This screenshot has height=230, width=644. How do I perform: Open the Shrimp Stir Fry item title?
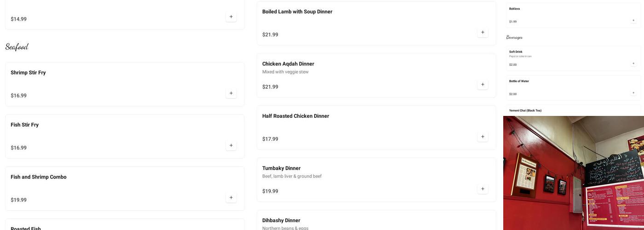click(x=28, y=73)
